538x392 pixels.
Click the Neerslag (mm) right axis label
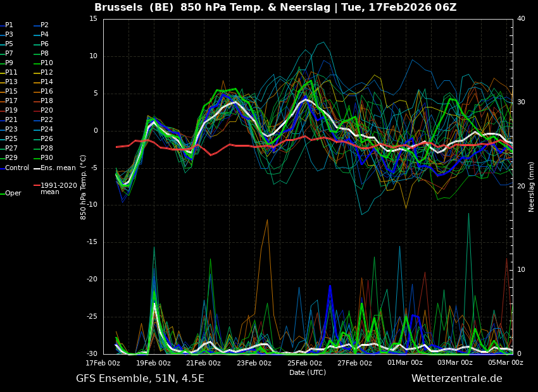[532, 187]
